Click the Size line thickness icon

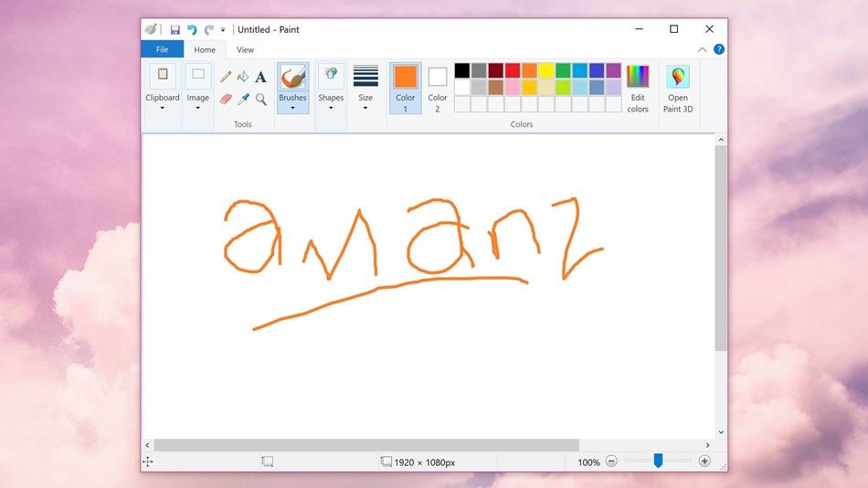point(365,76)
